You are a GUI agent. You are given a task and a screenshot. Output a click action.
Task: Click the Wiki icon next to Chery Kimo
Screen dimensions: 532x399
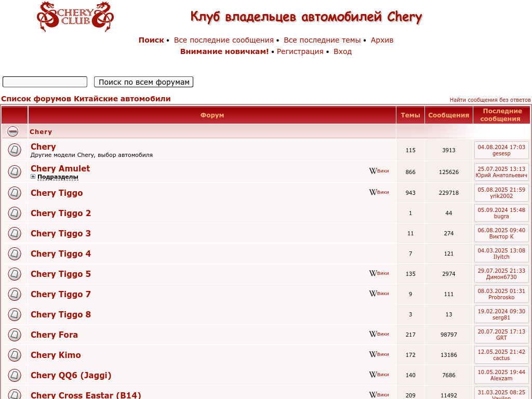(x=379, y=354)
